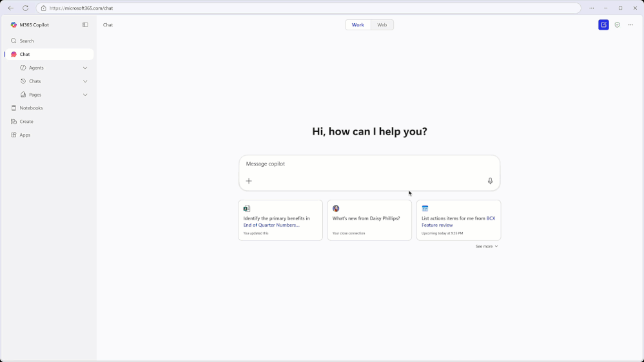Expand the Chats chevron
The height and width of the screenshot is (362, 644).
[x=85, y=81]
